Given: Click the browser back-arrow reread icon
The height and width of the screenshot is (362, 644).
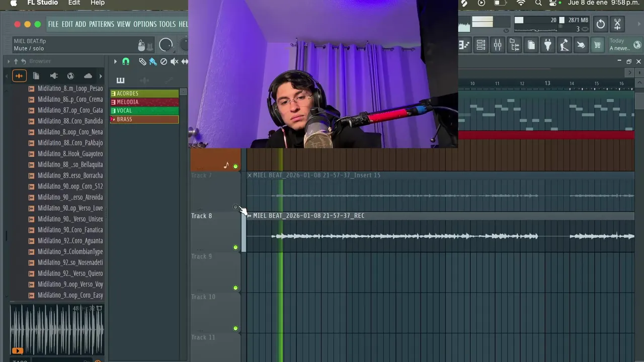Looking at the screenshot, I should 24,61.
